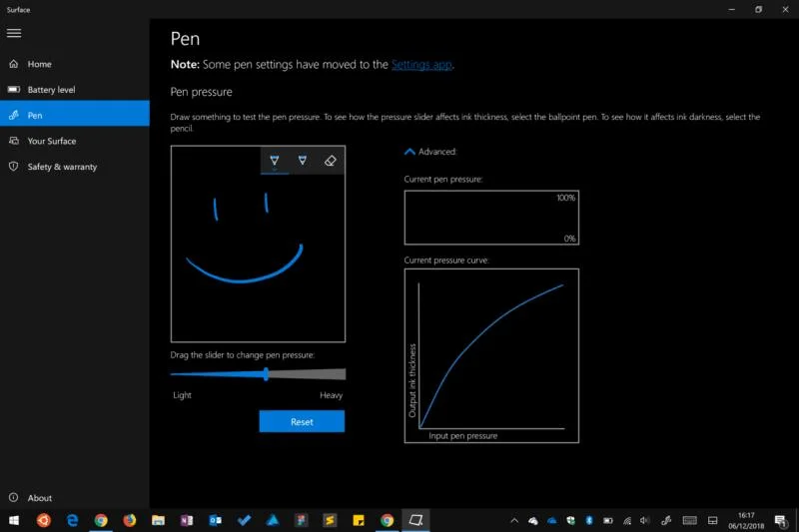Click the Light end of pressure slider
This screenshot has height=532, width=799.
[x=173, y=374]
